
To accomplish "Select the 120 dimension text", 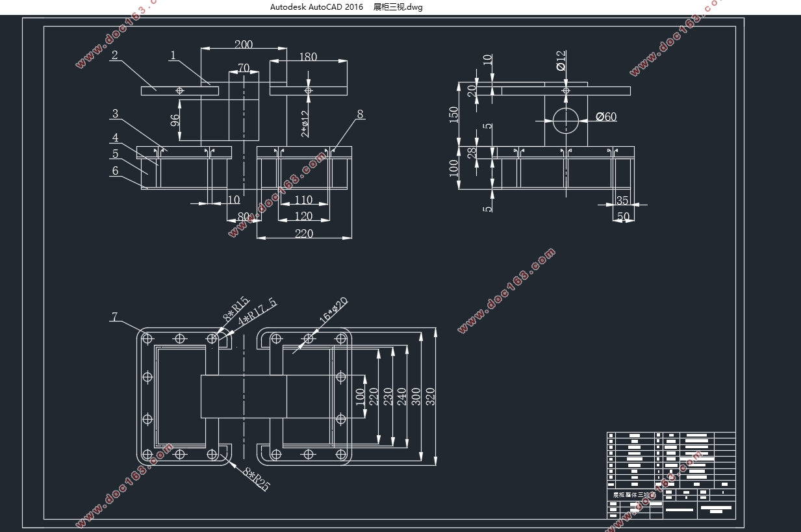I will coord(303,216).
